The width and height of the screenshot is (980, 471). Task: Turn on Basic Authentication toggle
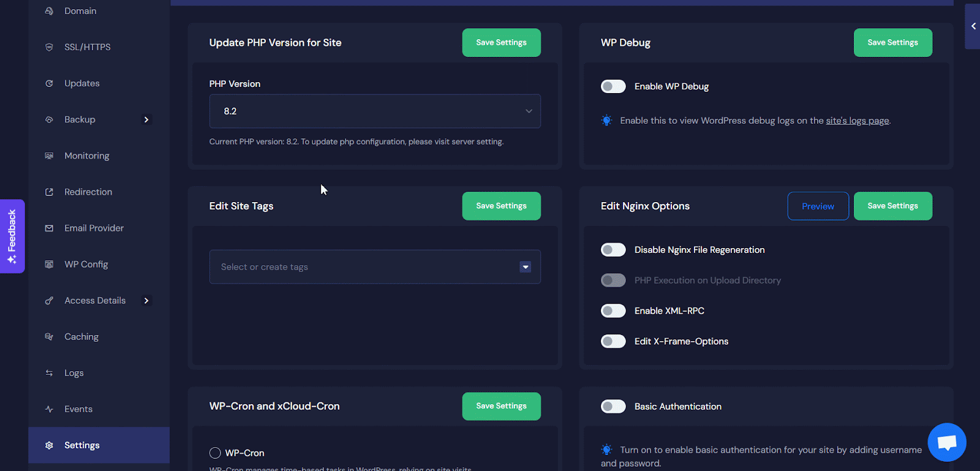[613, 406]
